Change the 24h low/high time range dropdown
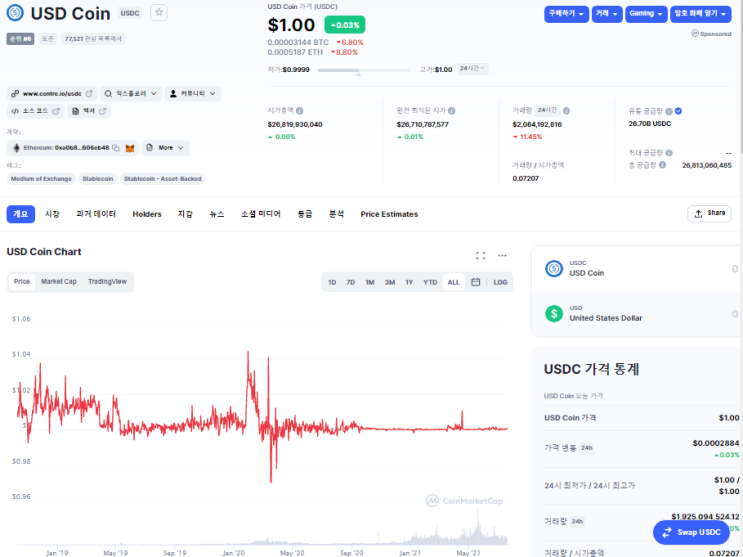This screenshot has height=557, width=743. pos(472,69)
